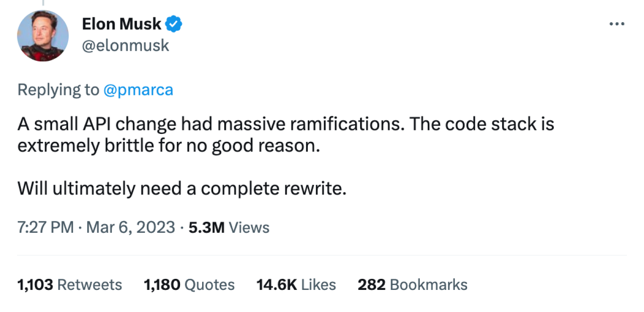
Task: Click the verified blue checkmark badge
Action: coord(174,24)
